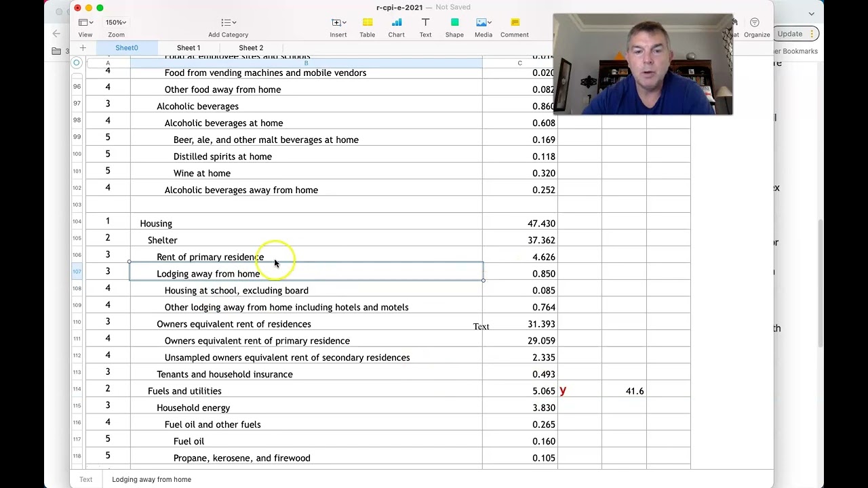Open the Insert menu in the toolbar
The image size is (868, 488).
click(338, 27)
